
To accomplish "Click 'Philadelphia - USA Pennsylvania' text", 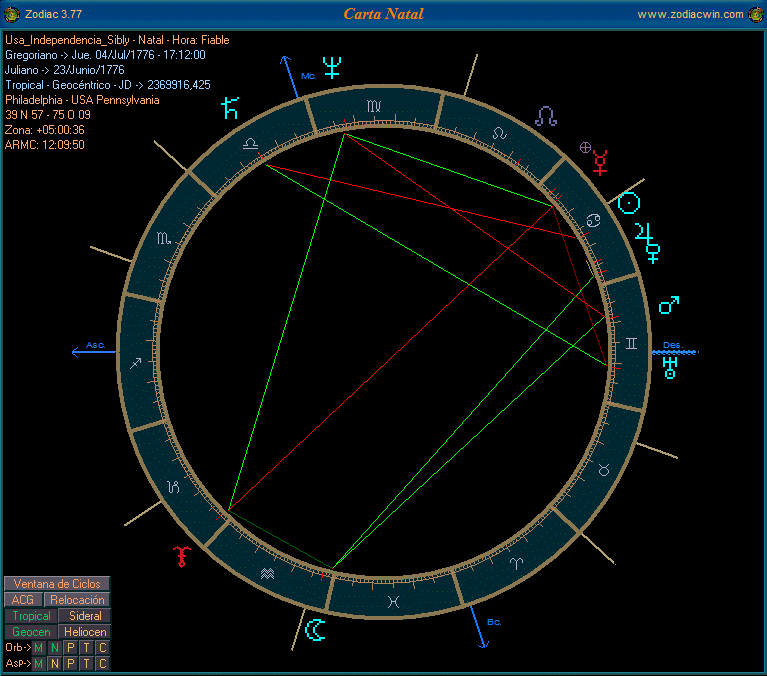I will point(82,100).
